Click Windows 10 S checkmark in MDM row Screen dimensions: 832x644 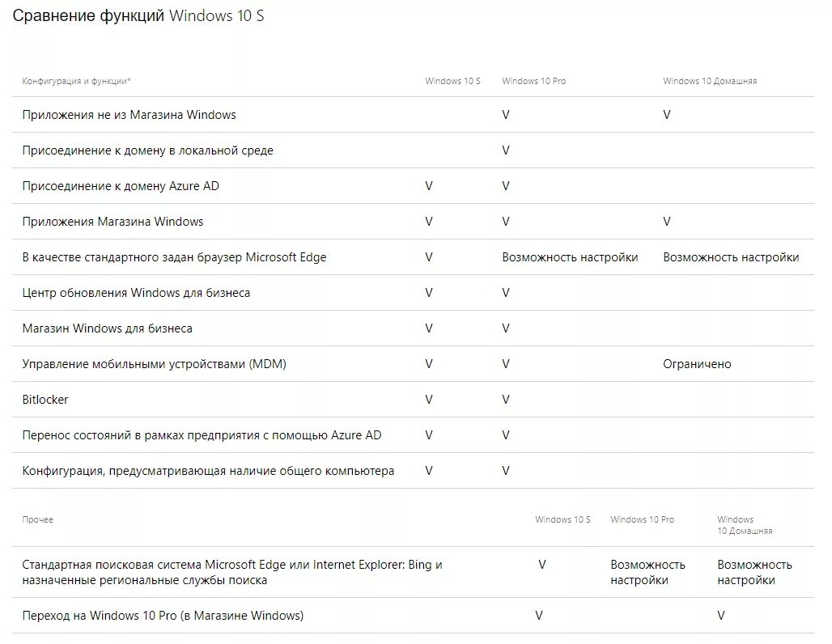coord(429,364)
